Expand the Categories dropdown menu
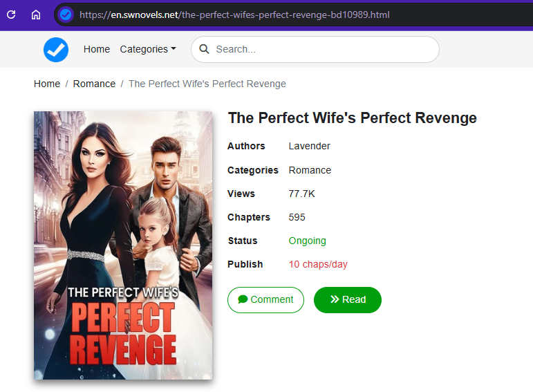Viewport: 533px width, 392px height. 148,49
